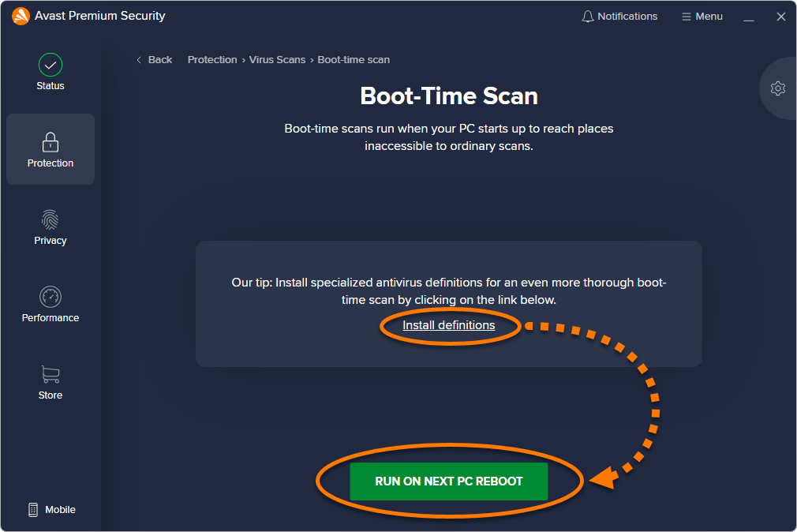Click the Install definitions link
This screenshot has height=532, width=797.
pyautogui.click(x=449, y=325)
